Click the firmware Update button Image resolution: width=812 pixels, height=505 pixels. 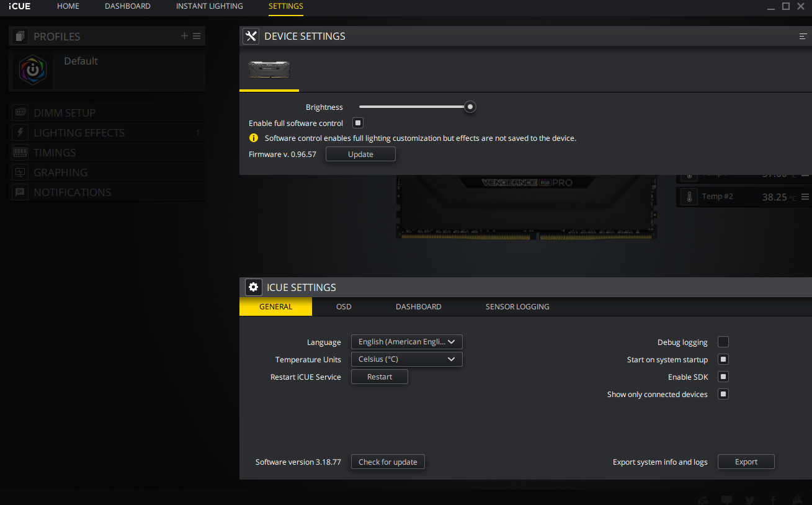tap(360, 154)
